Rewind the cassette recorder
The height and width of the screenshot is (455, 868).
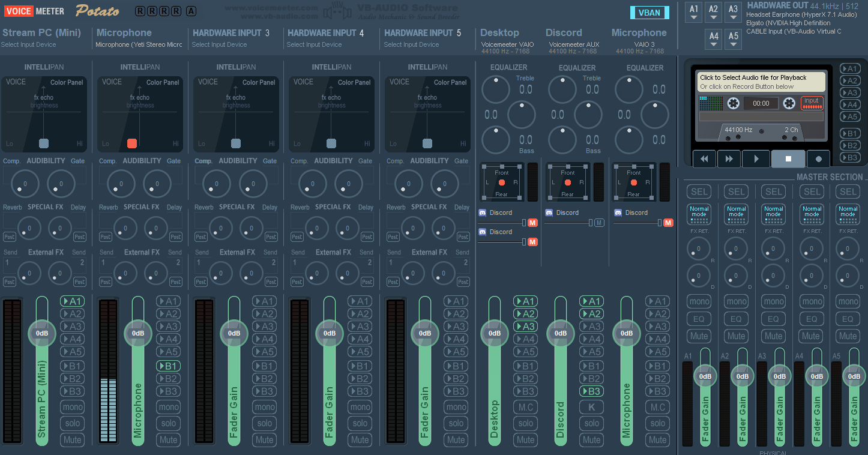point(705,159)
